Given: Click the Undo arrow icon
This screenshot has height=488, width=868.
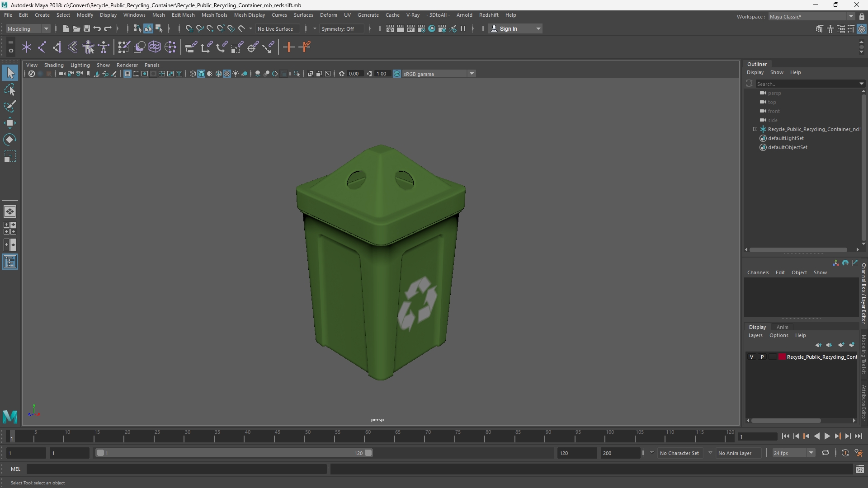Looking at the screenshot, I should point(97,28).
